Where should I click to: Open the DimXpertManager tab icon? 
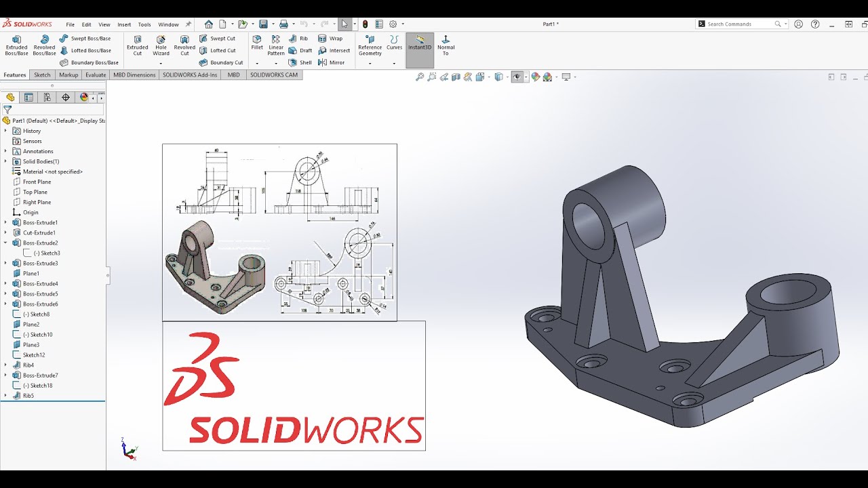pos(66,97)
